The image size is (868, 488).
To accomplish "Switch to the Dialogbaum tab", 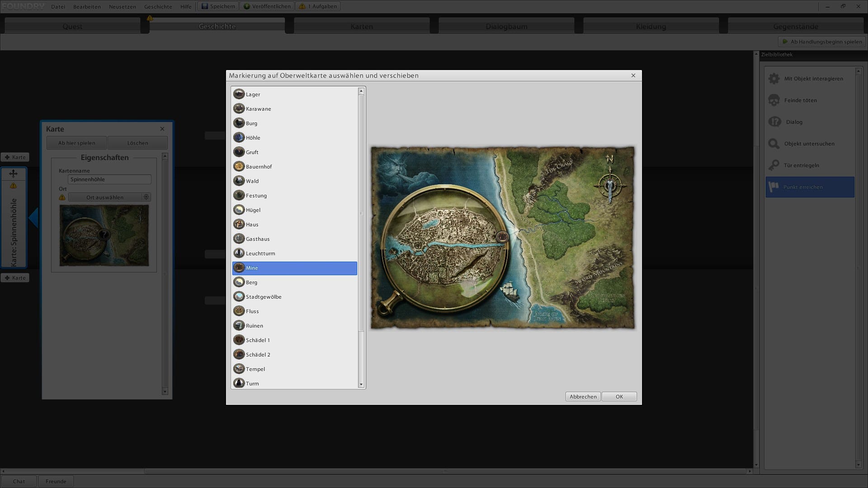I will (x=506, y=26).
